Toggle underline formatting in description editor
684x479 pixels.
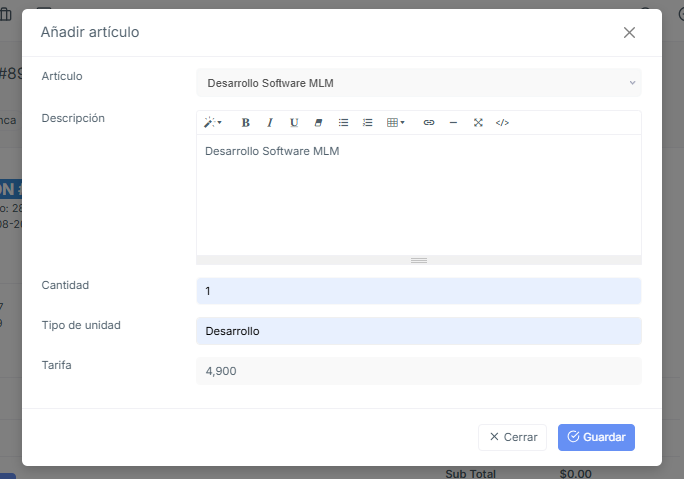click(x=294, y=123)
